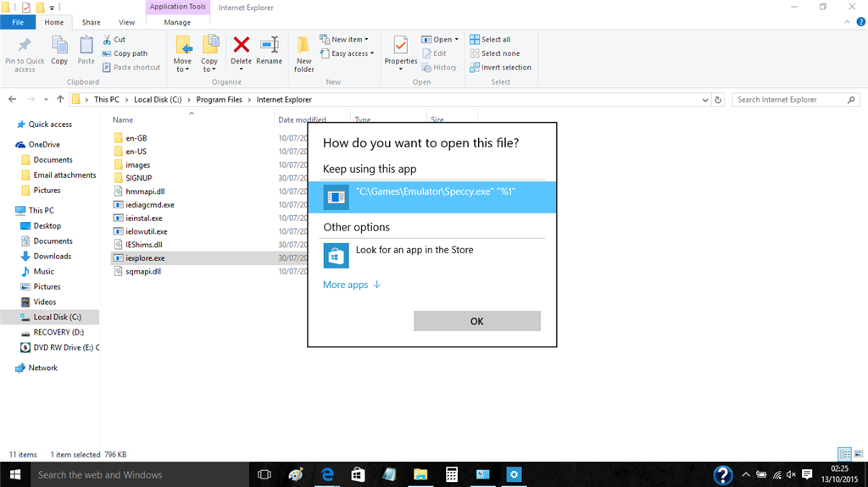Click the Paste ribbon icon
868x487 pixels.
click(x=86, y=45)
